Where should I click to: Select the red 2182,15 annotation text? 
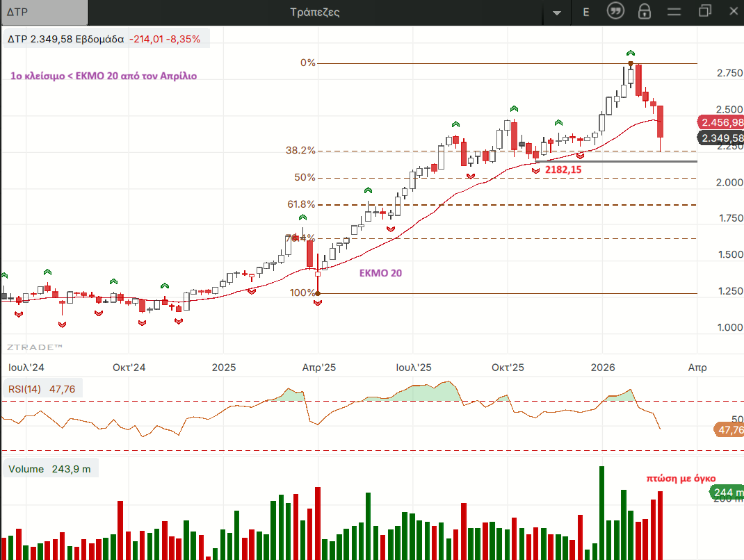tap(563, 170)
